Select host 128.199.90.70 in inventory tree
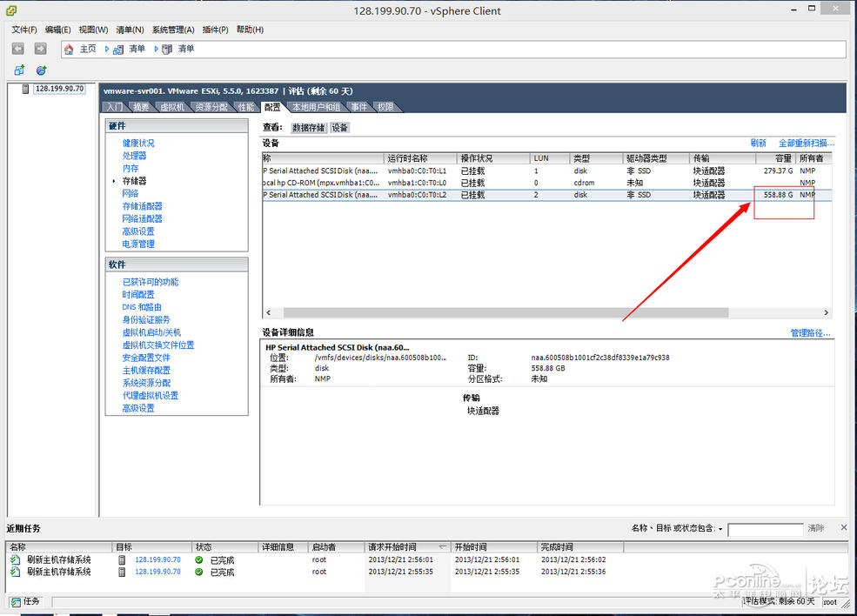Screen dimensions: 857x616 pyautogui.click(x=59, y=89)
